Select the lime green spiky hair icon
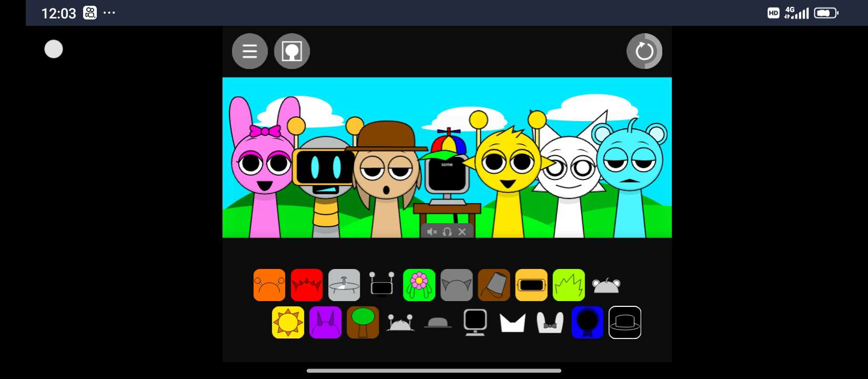Screen dimensions: 868x379 click(x=569, y=285)
